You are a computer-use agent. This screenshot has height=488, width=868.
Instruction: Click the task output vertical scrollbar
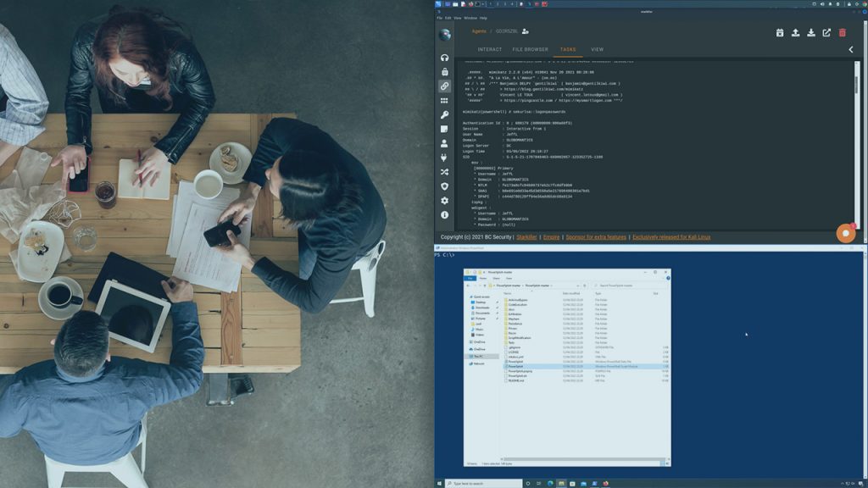click(x=856, y=85)
